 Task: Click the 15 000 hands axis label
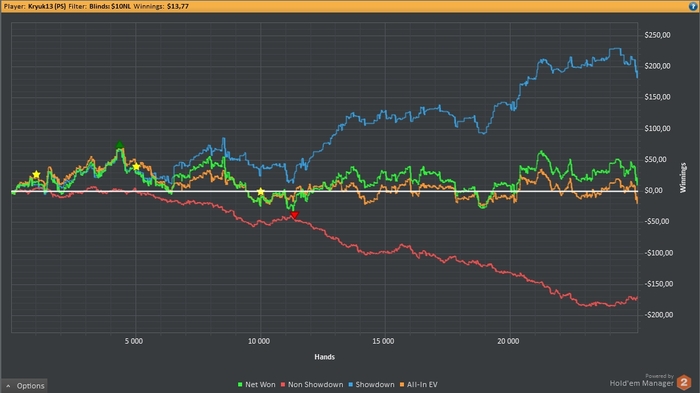tap(383, 341)
